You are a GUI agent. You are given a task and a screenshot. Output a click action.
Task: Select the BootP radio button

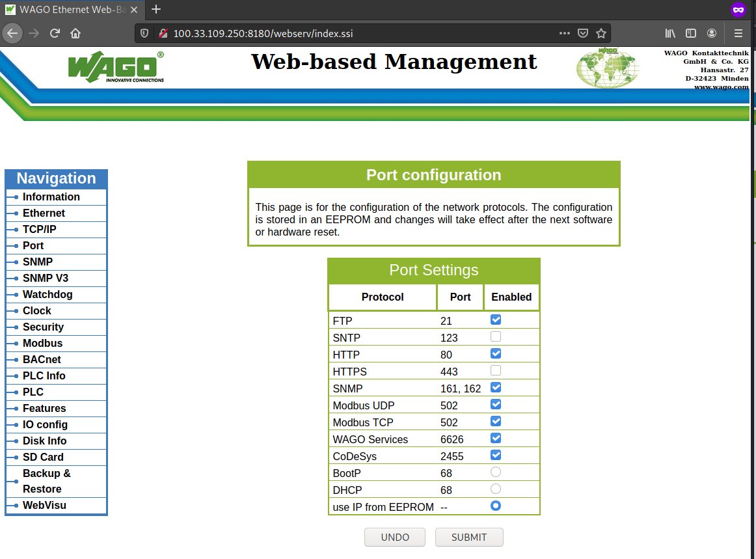496,472
